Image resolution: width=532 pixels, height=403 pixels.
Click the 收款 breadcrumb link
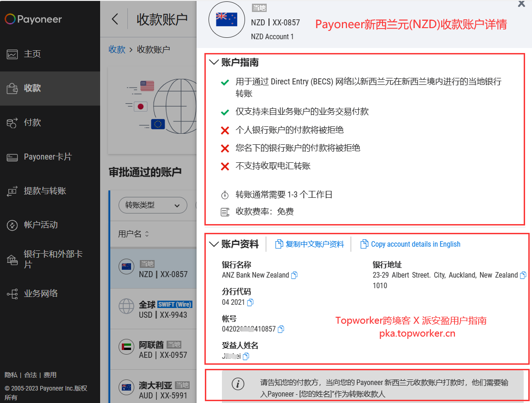(x=117, y=49)
